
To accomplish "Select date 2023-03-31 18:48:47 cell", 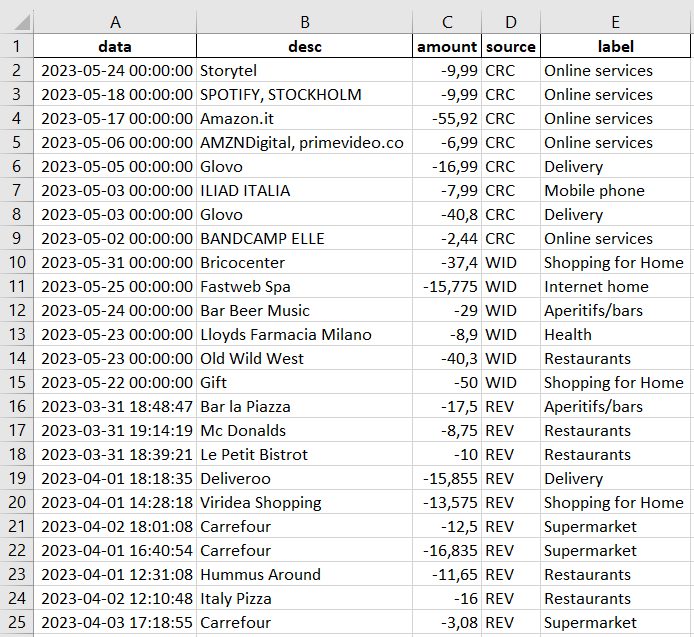I will [x=115, y=406].
